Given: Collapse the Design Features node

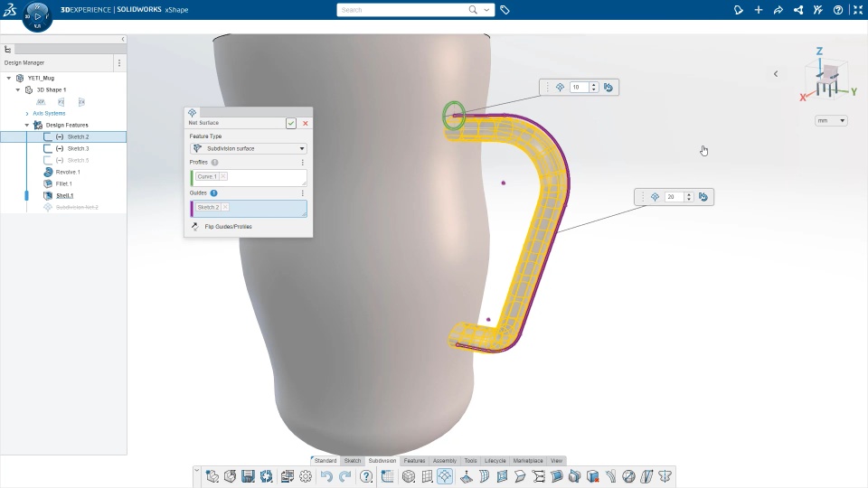Looking at the screenshot, I should coord(26,125).
